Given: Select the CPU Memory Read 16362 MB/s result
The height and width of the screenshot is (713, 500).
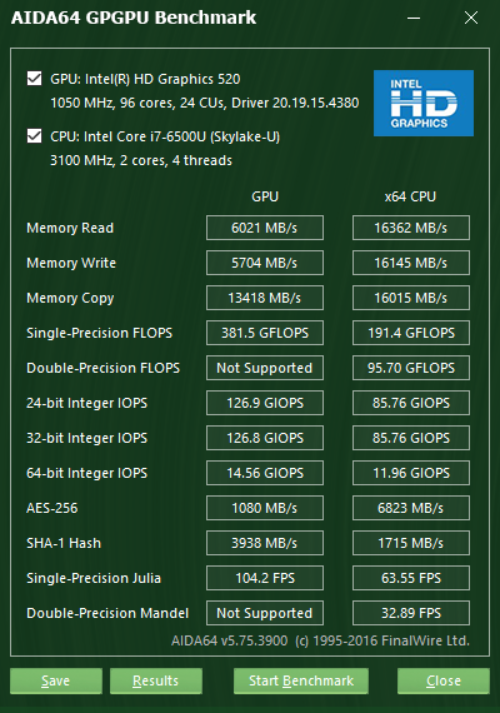Looking at the screenshot, I should pos(411,227).
